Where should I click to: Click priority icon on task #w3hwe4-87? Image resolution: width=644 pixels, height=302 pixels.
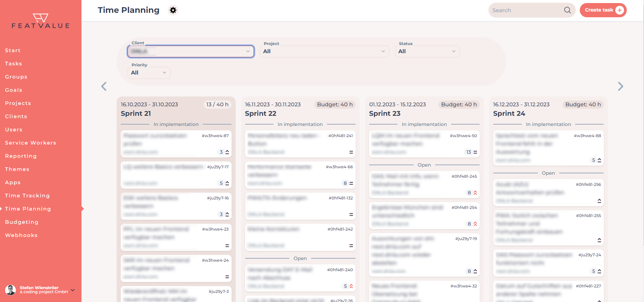(x=227, y=152)
